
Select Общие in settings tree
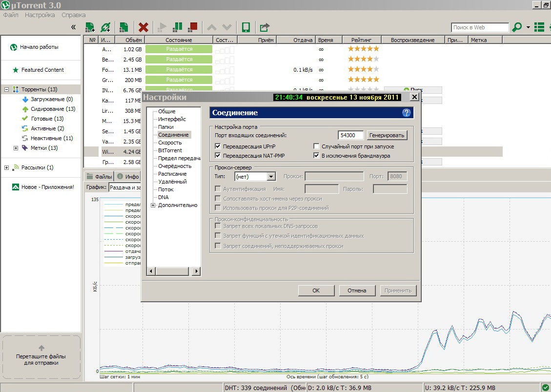click(166, 111)
